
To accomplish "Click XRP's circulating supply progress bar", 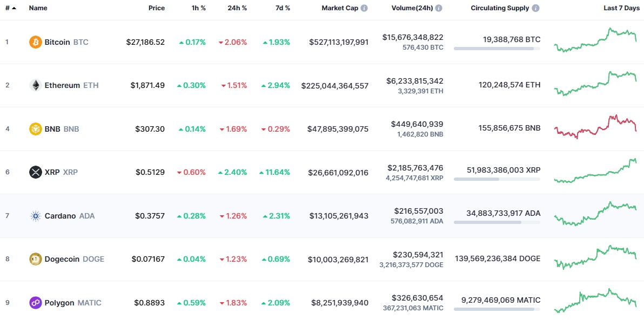I will point(497,179).
